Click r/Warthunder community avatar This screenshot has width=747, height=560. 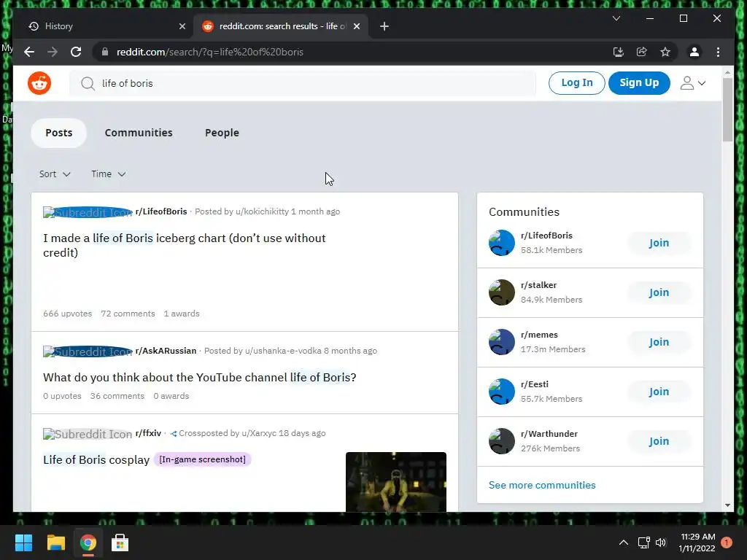pyautogui.click(x=502, y=441)
